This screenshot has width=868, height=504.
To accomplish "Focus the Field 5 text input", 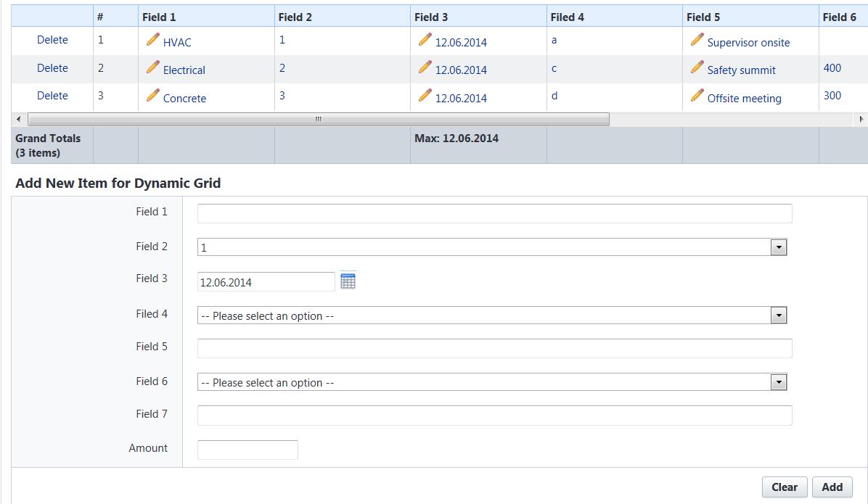I will click(x=494, y=349).
